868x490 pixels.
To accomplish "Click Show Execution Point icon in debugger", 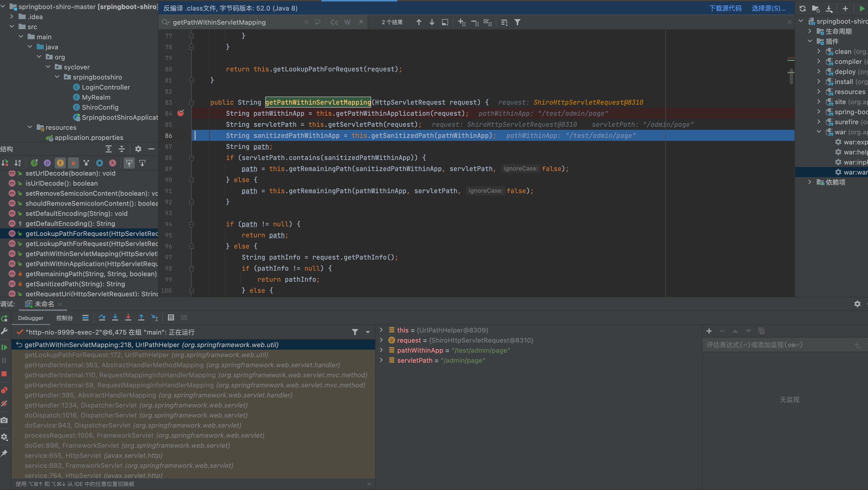I will (85, 317).
